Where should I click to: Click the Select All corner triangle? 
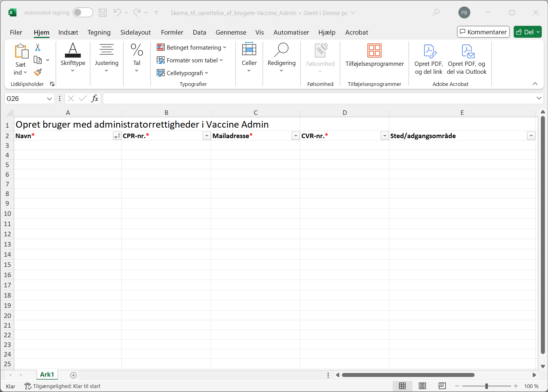(10, 113)
